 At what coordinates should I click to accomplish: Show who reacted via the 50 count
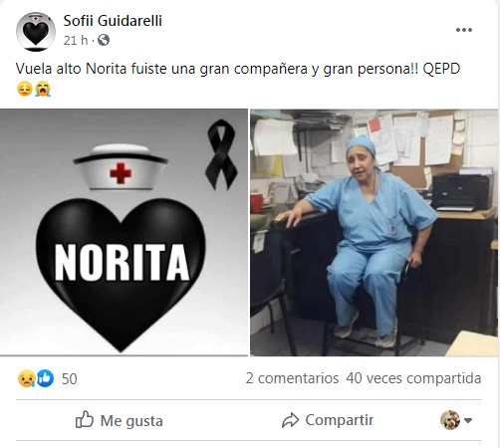[x=70, y=378]
